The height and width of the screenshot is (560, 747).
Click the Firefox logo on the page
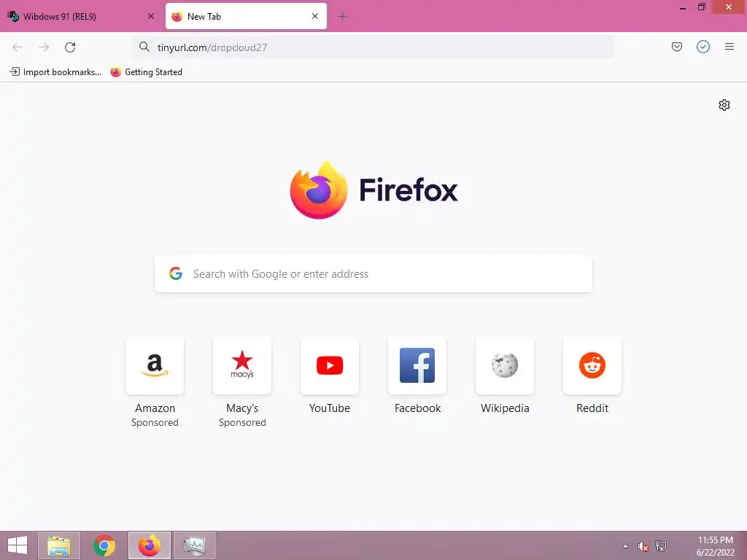[x=319, y=190]
